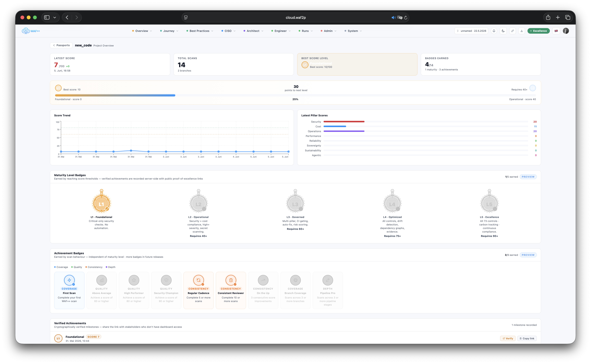The width and height of the screenshot is (591, 364).
Task: Click the score trend peak data point
Action: (131, 150)
